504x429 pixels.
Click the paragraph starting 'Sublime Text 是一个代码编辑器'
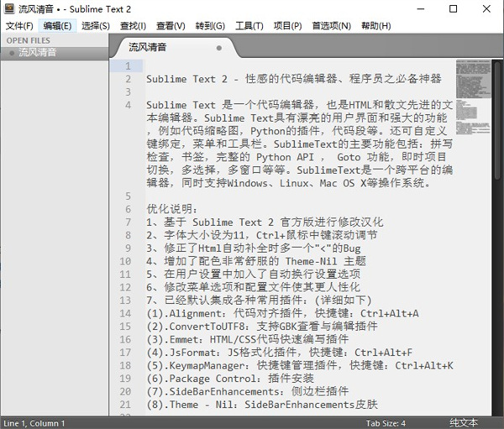(x=300, y=144)
